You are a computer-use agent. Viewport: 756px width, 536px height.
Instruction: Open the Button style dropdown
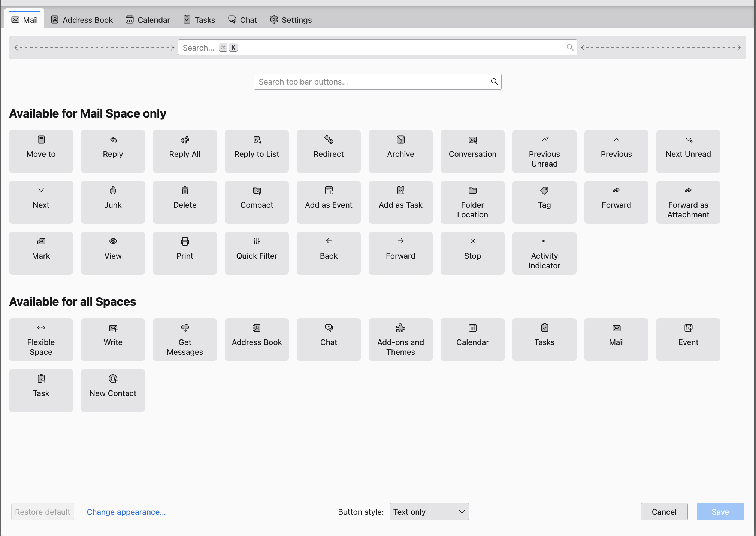click(x=429, y=512)
